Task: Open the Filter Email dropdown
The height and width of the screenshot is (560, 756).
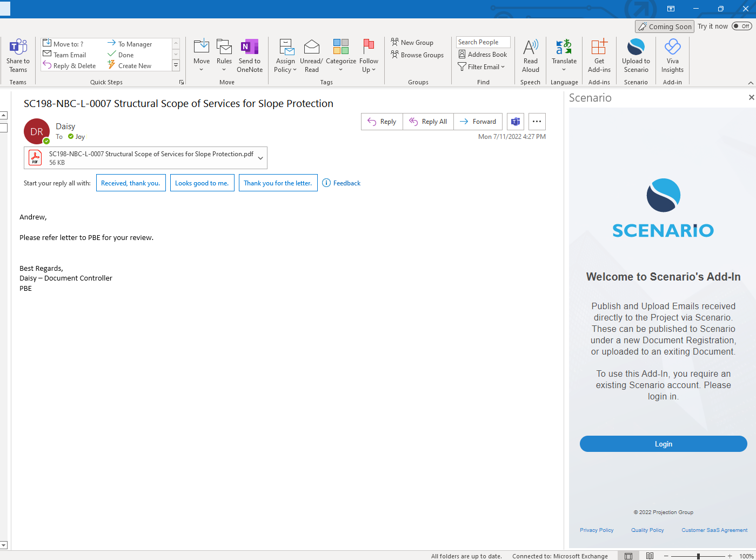Action: click(x=481, y=66)
